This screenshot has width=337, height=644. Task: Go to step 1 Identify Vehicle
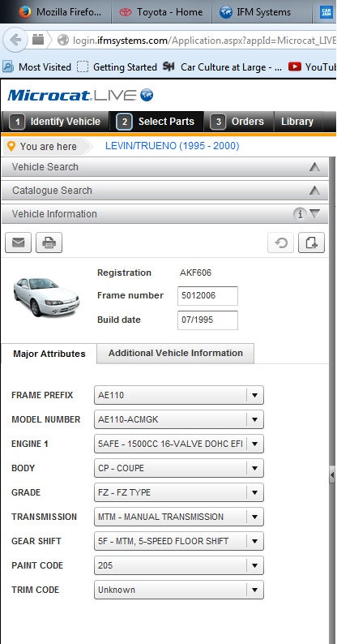56,122
